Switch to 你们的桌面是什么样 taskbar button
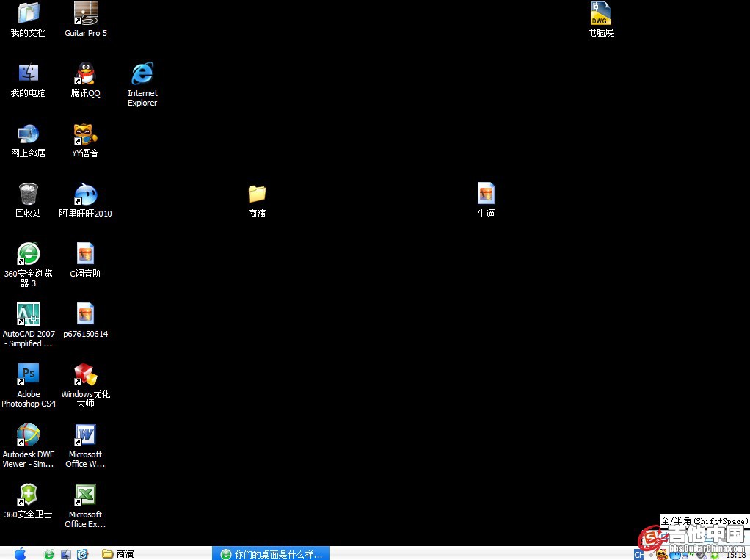 tap(271, 554)
